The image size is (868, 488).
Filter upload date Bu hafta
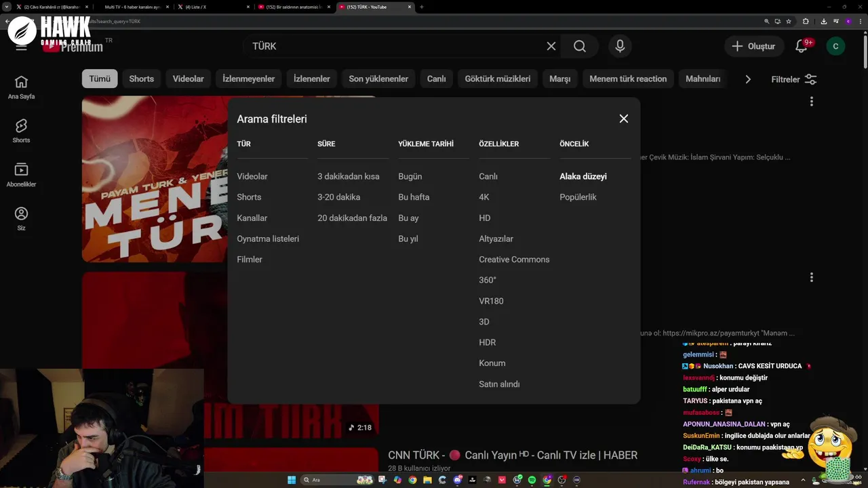tap(414, 197)
